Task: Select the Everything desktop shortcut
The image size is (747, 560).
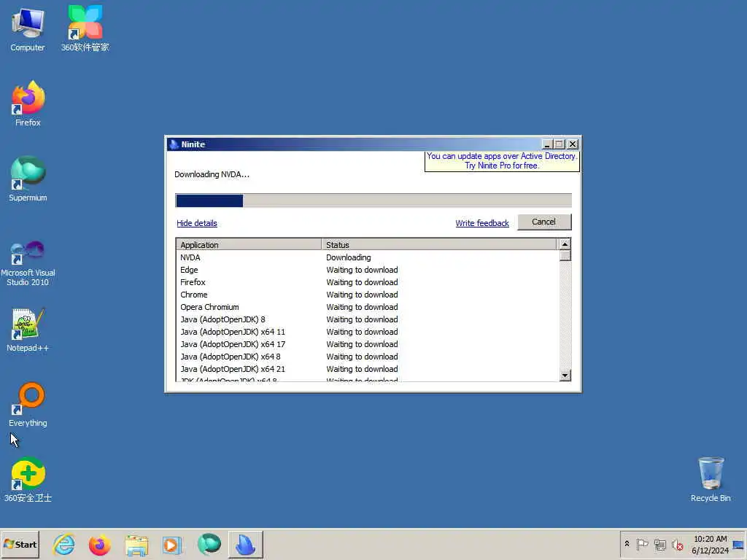Action: tap(28, 405)
